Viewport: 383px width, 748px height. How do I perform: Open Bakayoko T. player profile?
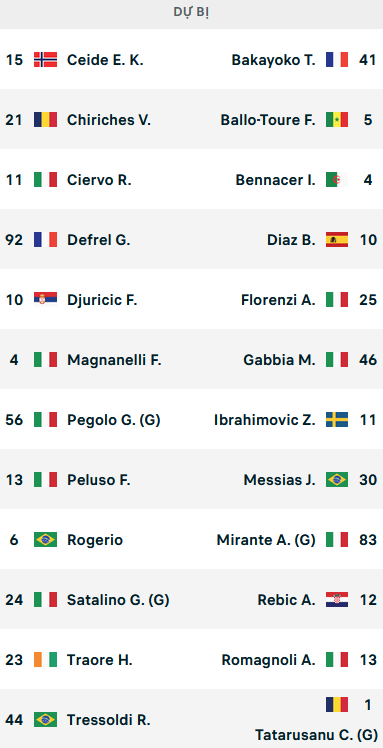click(x=273, y=60)
